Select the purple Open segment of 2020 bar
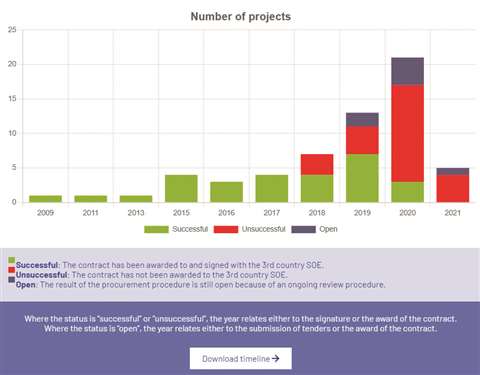Image resolution: width=480 pixels, height=375 pixels. click(407, 71)
